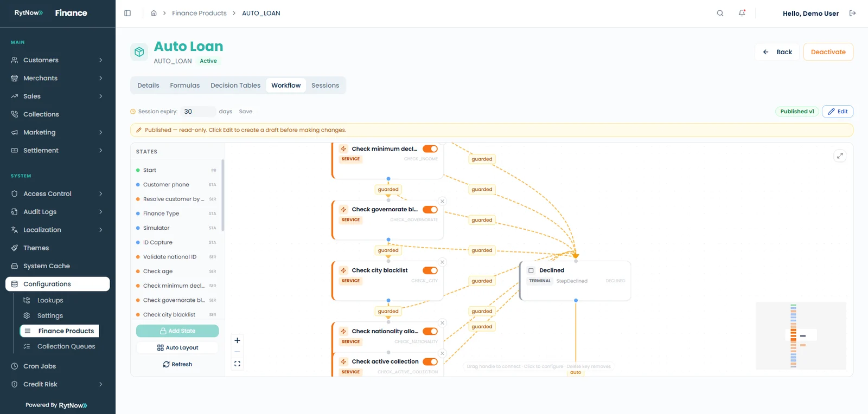Screen dimensions: 868x414
Task: Toggle the Check governorate bl... node switch
Action: [430, 210]
